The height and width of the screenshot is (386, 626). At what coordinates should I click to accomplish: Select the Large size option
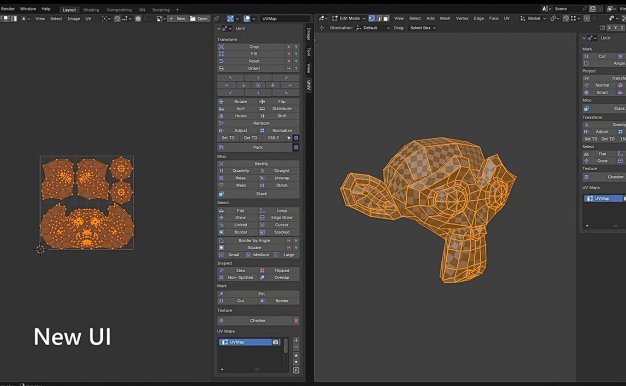coord(286,255)
